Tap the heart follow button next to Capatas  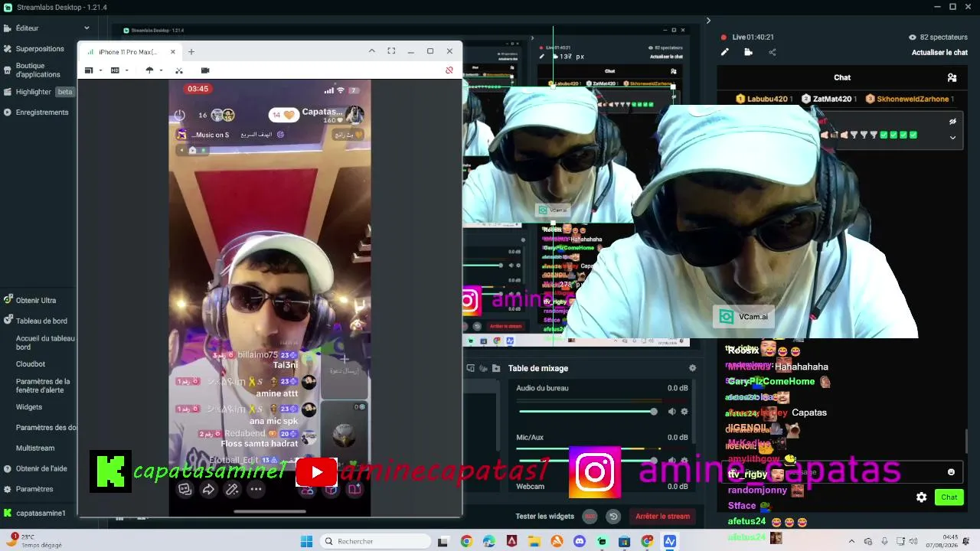pyautogui.click(x=283, y=115)
